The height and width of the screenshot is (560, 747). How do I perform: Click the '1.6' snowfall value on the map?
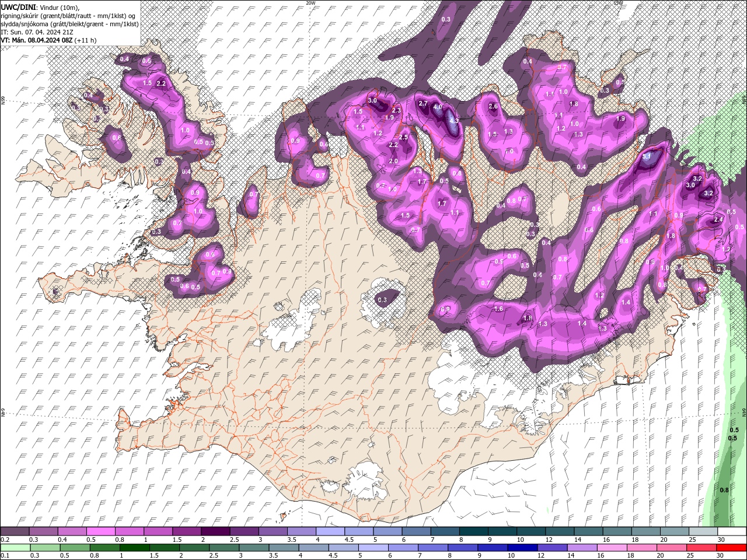tap(498, 309)
